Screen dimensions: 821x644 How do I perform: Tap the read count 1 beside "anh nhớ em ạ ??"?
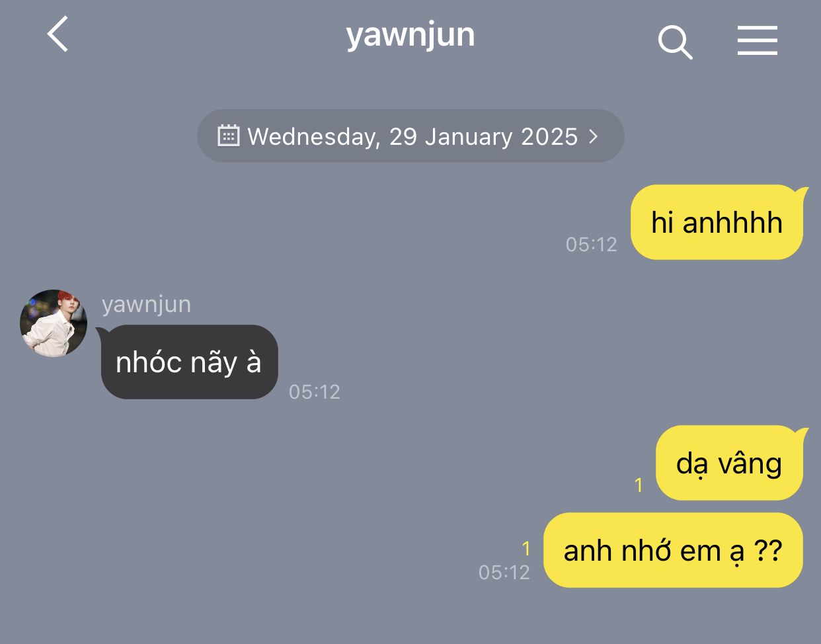(526, 549)
